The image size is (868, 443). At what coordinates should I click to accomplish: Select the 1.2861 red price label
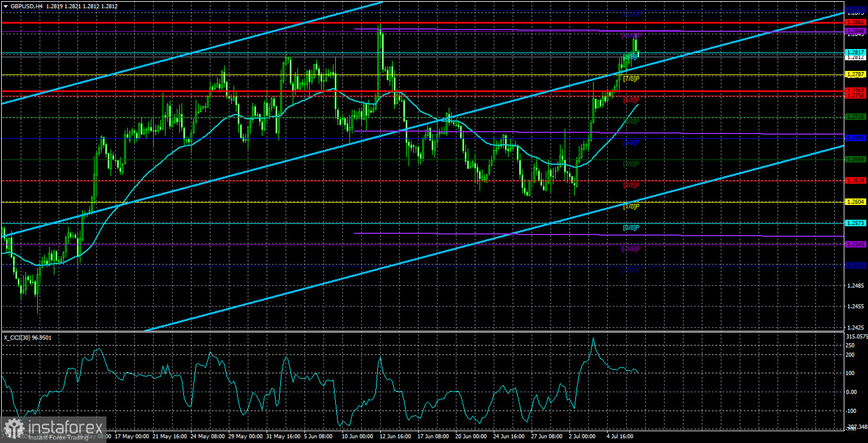pos(856,22)
